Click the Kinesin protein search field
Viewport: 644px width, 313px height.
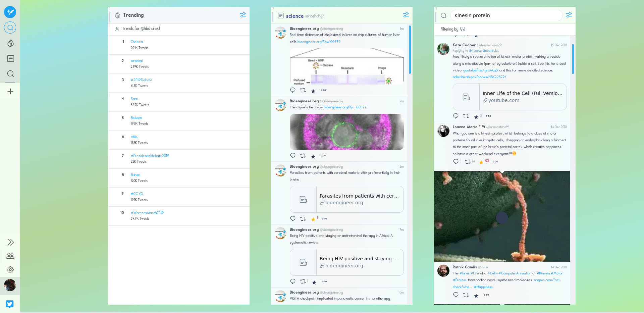[506, 15]
